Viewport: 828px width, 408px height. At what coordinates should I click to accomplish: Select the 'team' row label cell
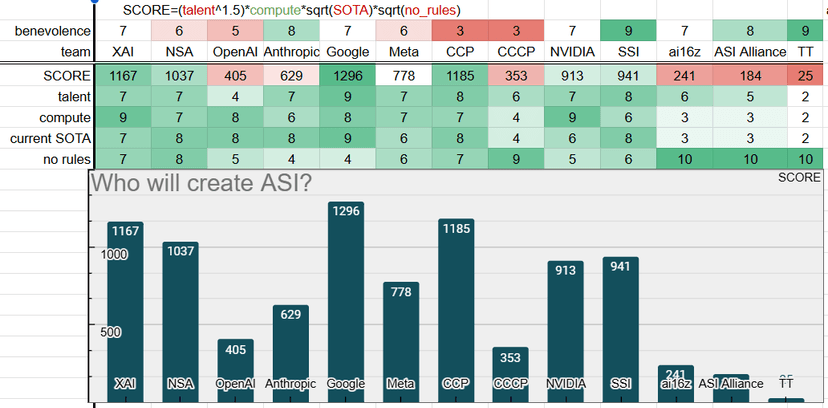pos(47,52)
